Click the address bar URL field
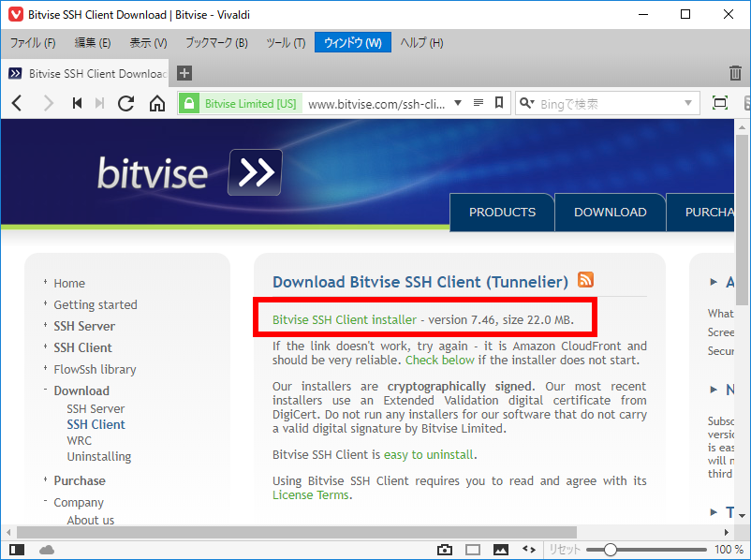 (x=376, y=103)
